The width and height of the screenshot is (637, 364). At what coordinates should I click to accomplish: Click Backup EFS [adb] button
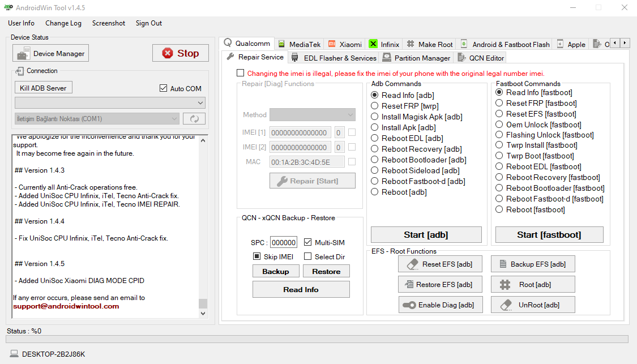click(532, 264)
